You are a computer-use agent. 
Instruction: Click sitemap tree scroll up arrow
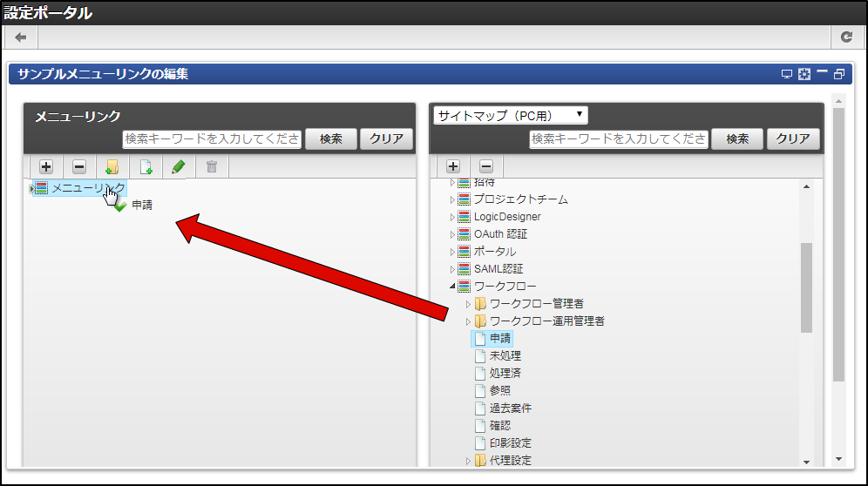coord(806,186)
